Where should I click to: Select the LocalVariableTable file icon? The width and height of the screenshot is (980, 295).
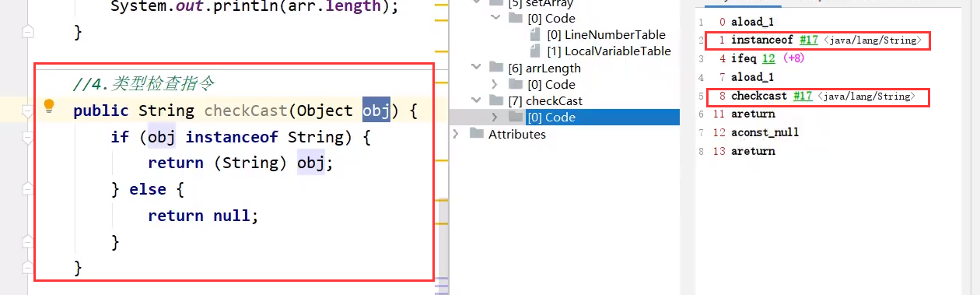(534, 51)
